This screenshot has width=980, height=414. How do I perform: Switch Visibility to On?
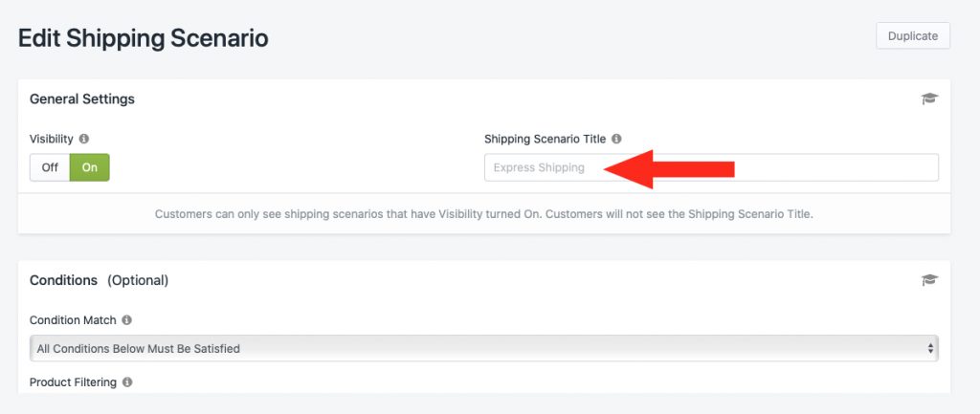(89, 167)
